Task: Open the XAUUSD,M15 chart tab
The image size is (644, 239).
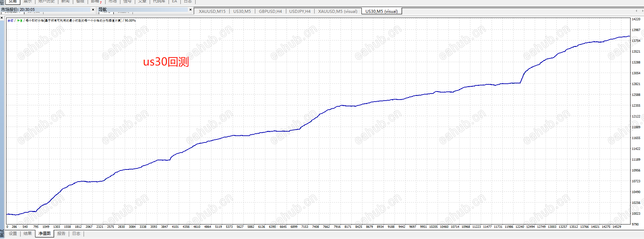Action: pos(212,11)
